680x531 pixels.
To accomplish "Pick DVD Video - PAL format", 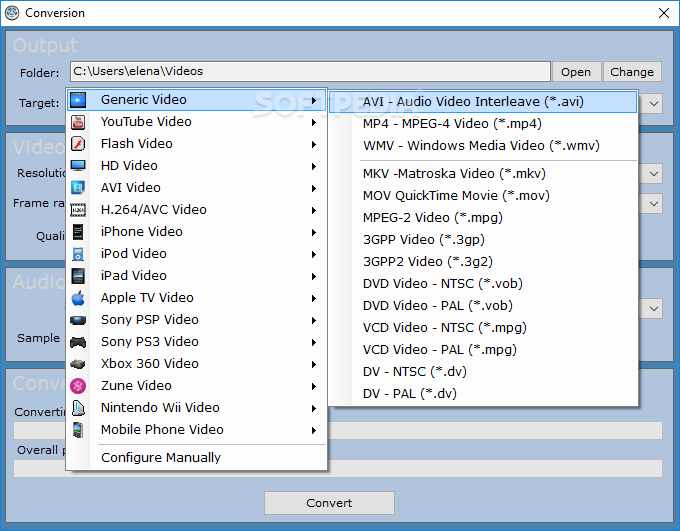I will click(483, 306).
